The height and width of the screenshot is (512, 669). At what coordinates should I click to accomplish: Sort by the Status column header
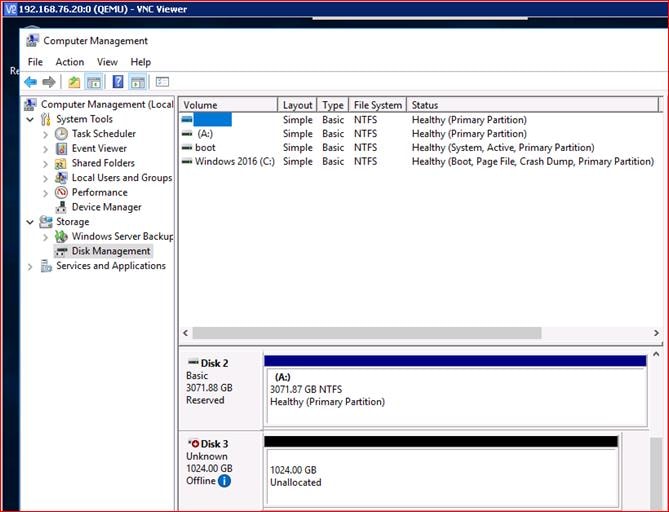(532, 105)
